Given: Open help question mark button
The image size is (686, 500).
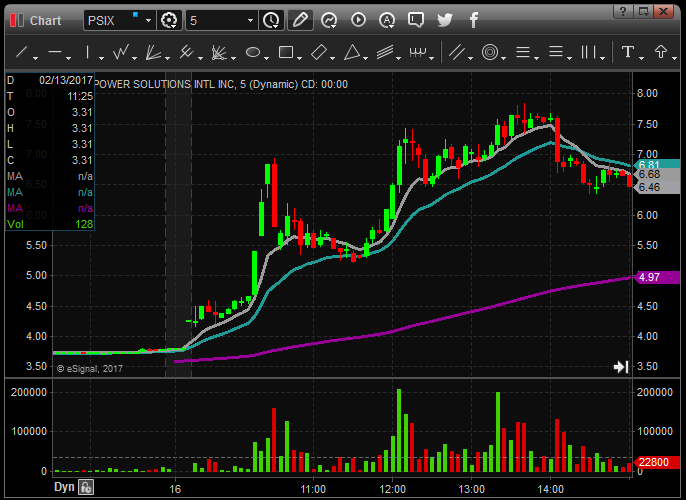Looking at the screenshot, I should pos(623,11).
